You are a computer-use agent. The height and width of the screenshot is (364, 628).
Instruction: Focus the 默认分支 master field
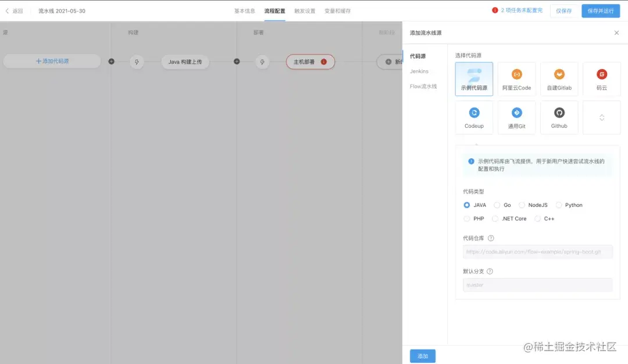(538, 285)
